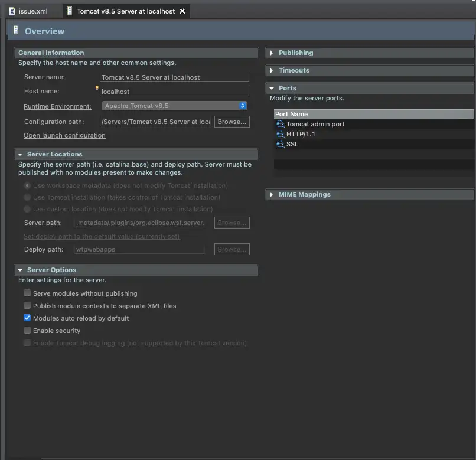Click the Server name input field
Image resolution: width=476 pixels, height=460 pixels.
click(174, 77)
